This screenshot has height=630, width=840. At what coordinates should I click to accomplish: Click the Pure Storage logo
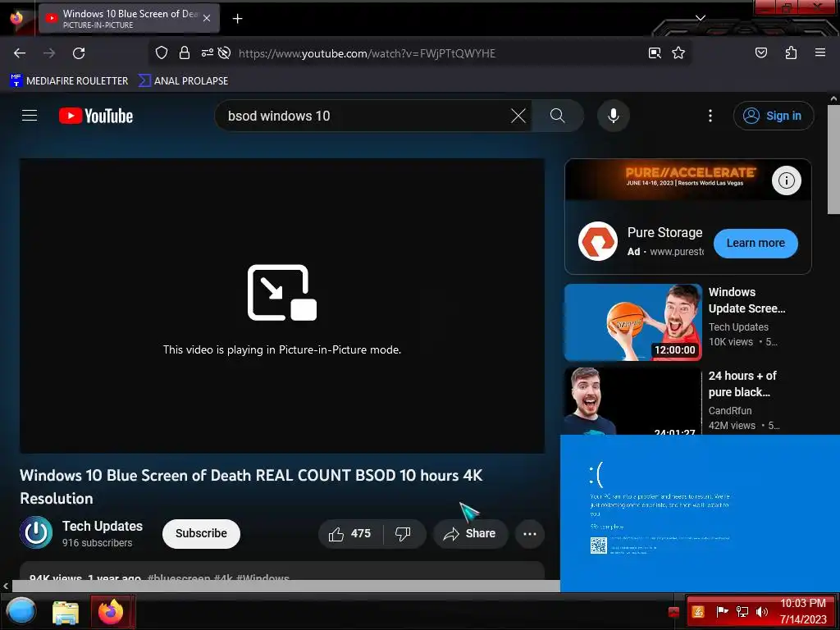pyautogui.click(x=598, y=242)
